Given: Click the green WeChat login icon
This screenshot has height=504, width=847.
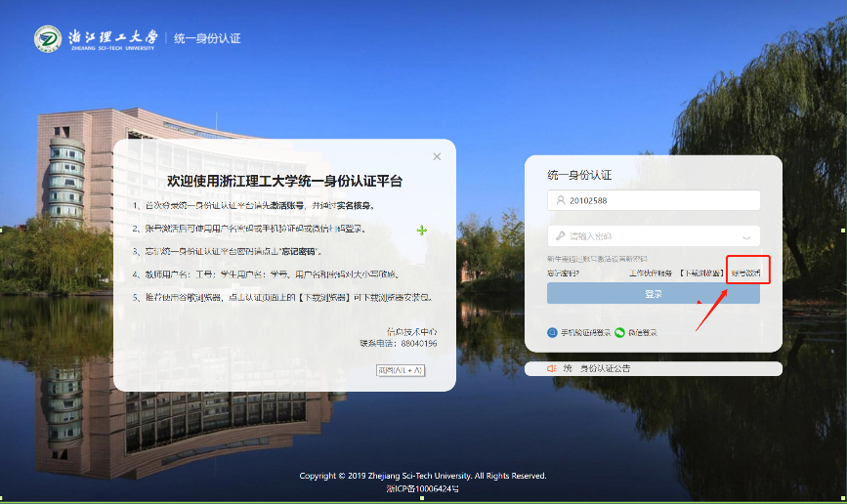Looking at the screenshot, I should (619, 332).
